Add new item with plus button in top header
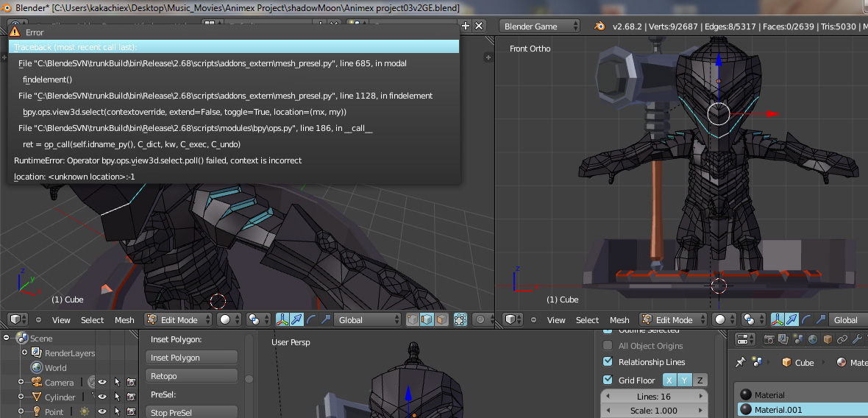Viewport: 868px width, 418px height. pos(465,26)
